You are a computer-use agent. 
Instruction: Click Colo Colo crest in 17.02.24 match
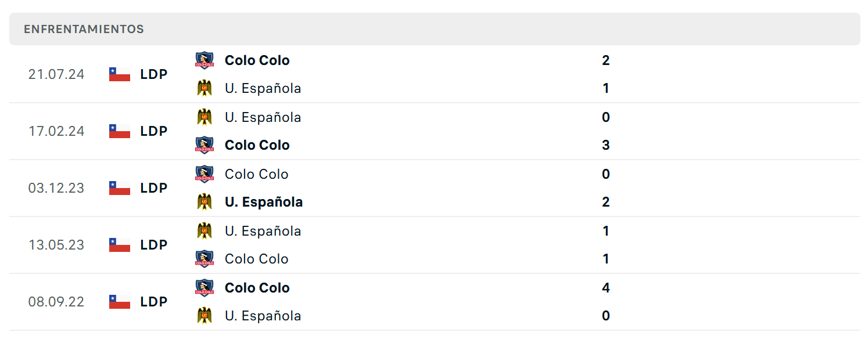[x=205, y=145]
